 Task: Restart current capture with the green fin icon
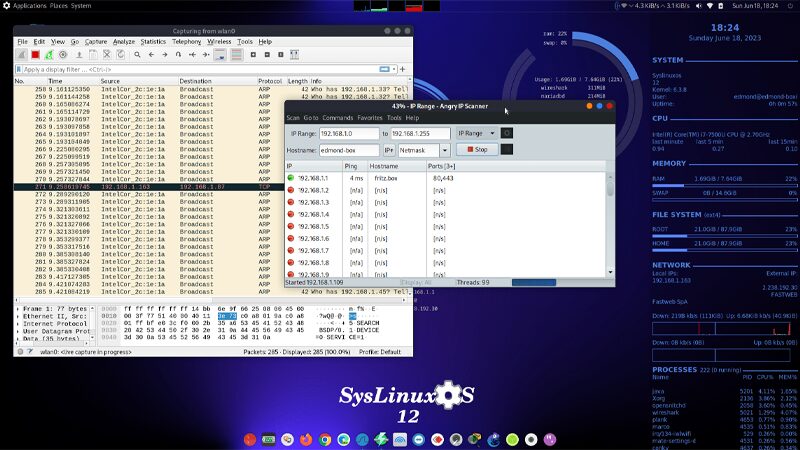49,55
